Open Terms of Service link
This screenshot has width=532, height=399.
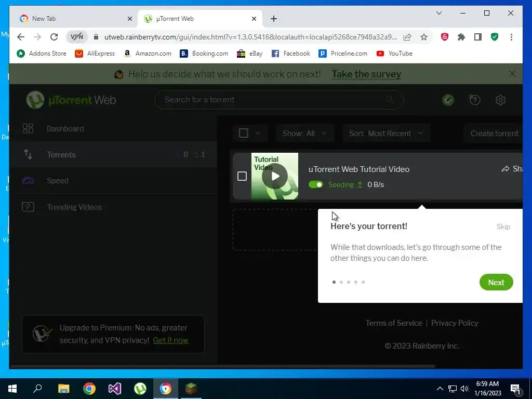[394, 323]
